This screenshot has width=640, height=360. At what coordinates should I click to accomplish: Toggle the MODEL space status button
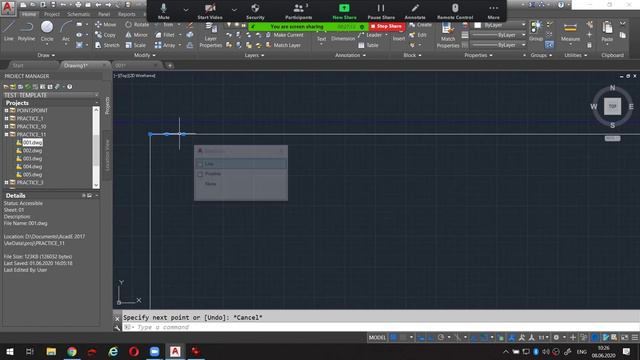[377, 338]
